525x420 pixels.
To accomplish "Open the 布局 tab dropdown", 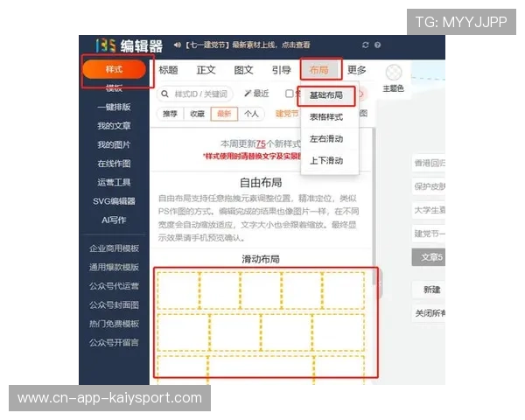I will 319,70.
